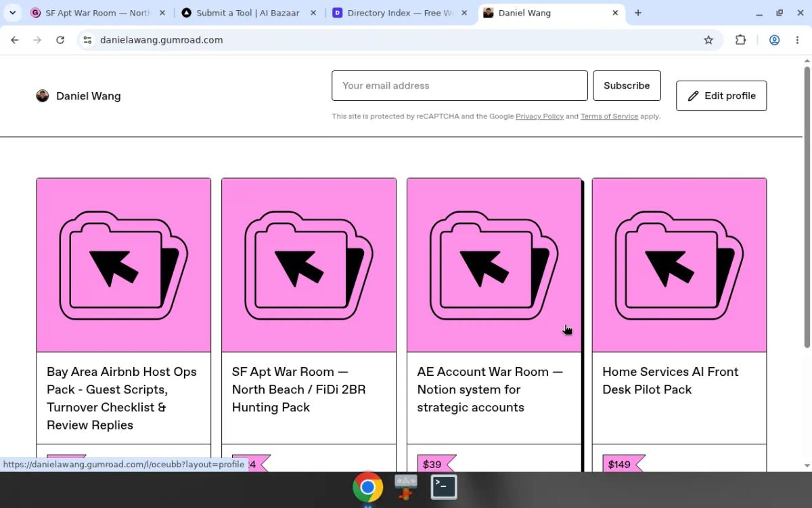Reload the current page
Image resolution: width=812 pixels, height=508 pixels.
pyautogui.click(x=60, y=40)
